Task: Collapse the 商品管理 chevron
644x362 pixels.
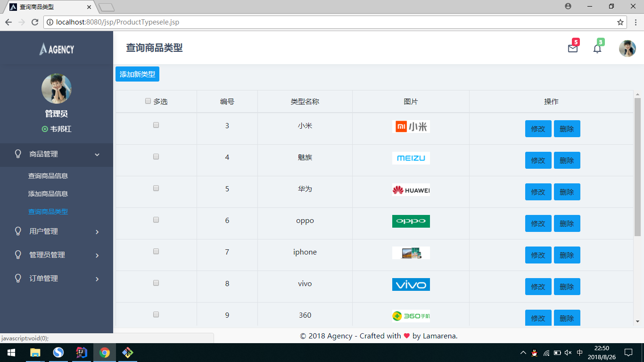Action: point(97,155)
